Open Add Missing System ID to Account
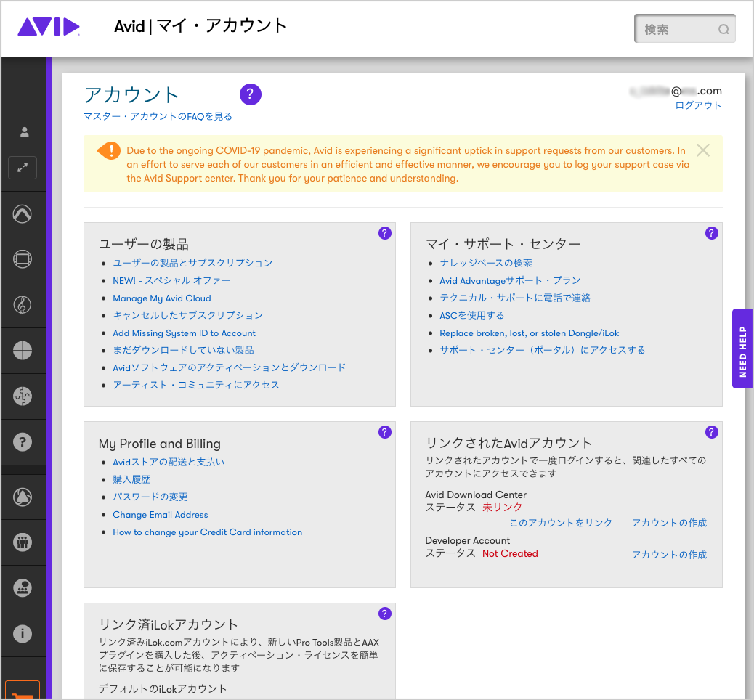The width and height of the screenshot is (754, 700). 184,333
